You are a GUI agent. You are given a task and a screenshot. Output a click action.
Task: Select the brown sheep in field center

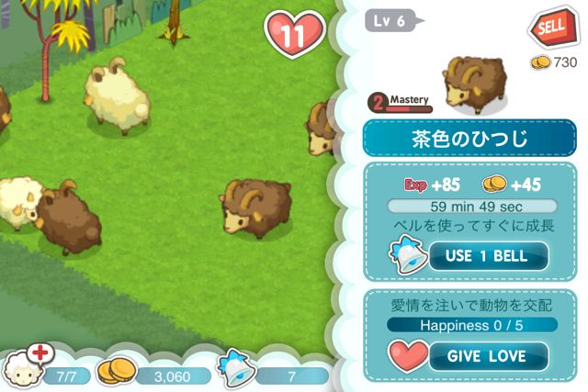pos(256,208)
